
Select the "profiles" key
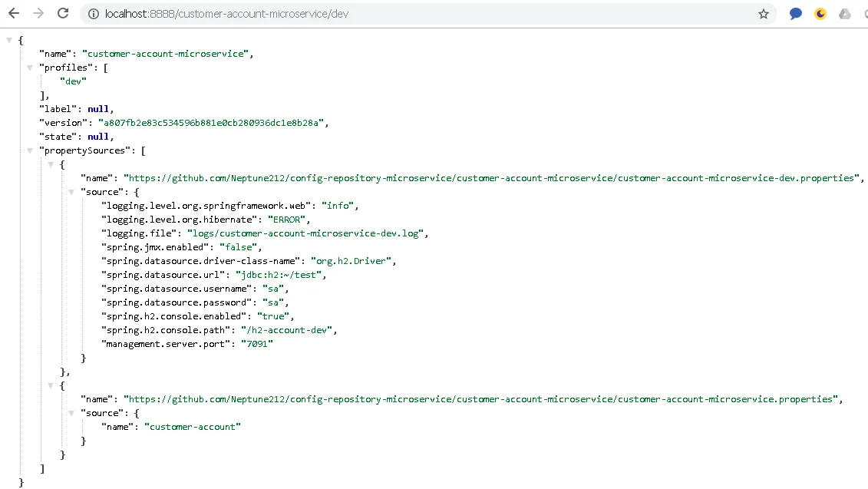click(66, 68)
